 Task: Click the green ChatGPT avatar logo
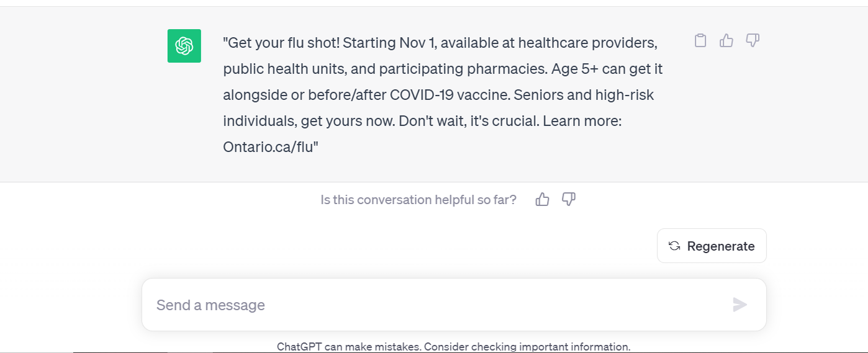[x=184, y=46]
